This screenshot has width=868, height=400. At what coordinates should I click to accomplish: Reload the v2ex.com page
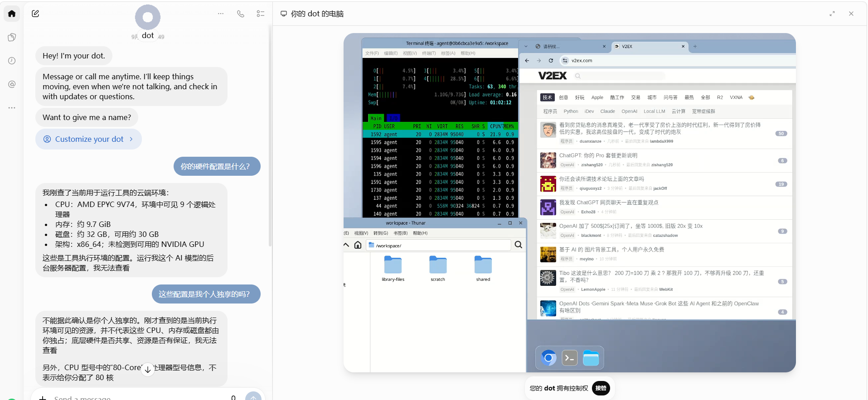pos(551,61)
